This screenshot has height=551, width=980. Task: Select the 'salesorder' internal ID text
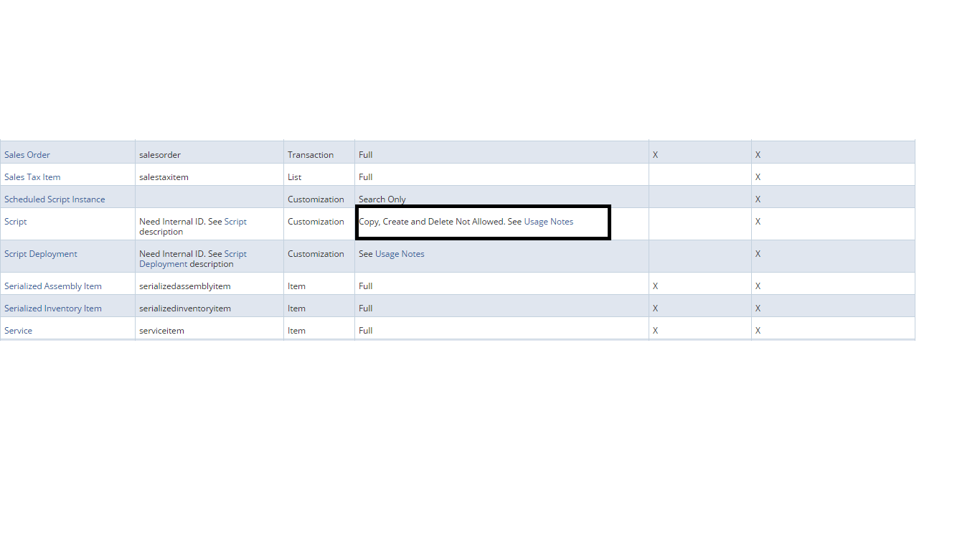pyautogui.click(x=160, y=155)
